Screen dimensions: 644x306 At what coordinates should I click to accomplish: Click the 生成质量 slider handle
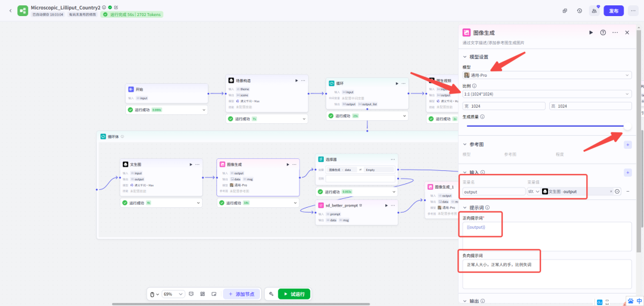[627, 126]
